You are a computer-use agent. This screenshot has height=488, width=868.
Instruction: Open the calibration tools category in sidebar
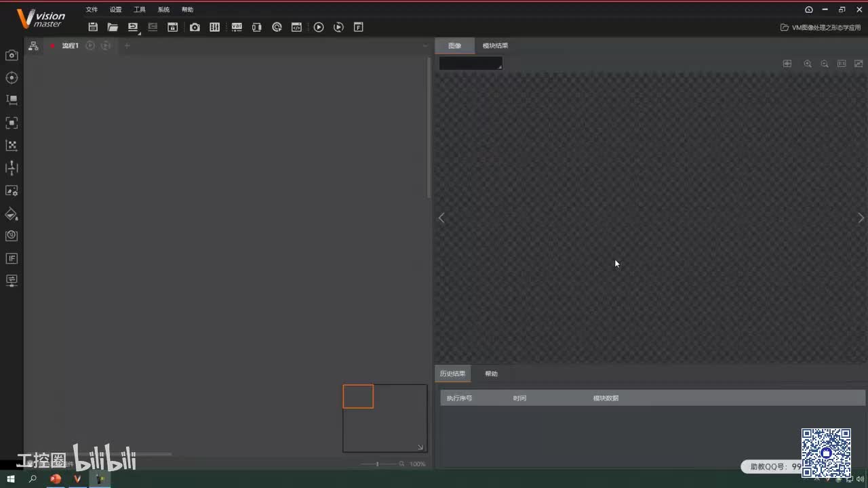tap(12, 145)
